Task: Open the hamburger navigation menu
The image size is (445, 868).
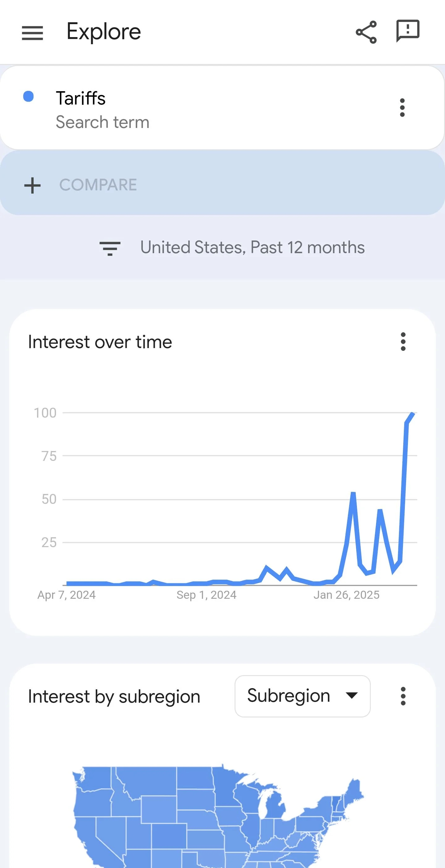Action: click(32, 33)
